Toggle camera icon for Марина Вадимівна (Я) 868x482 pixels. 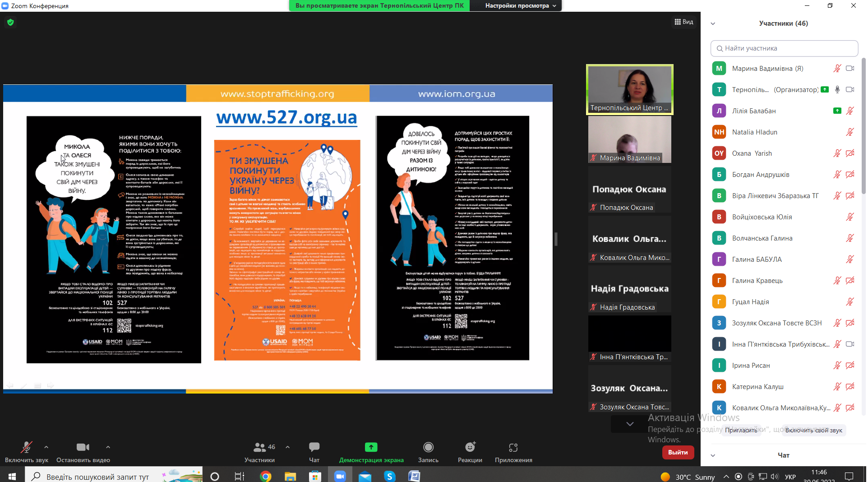[x=850, y=68]
